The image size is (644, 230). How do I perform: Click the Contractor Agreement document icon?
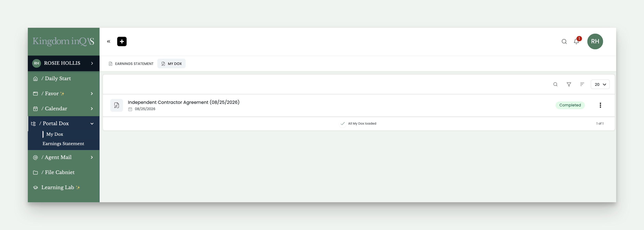coord(116,105)
